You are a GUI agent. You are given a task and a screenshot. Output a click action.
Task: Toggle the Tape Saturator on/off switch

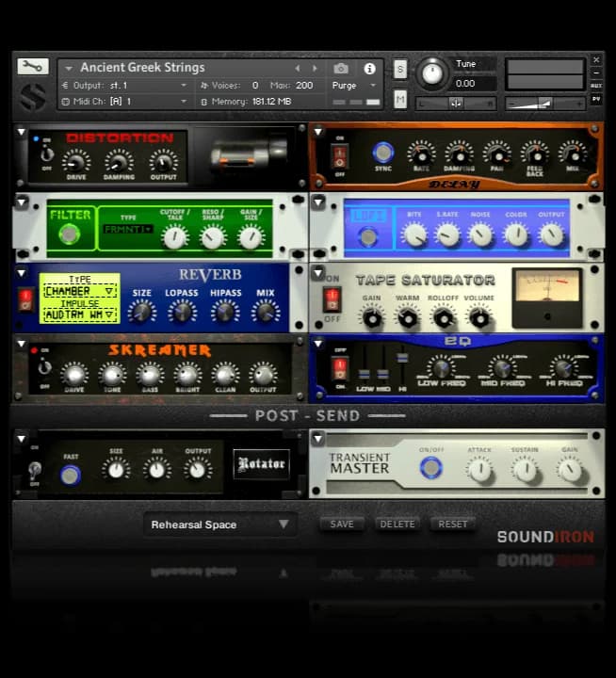click(332, 300)
